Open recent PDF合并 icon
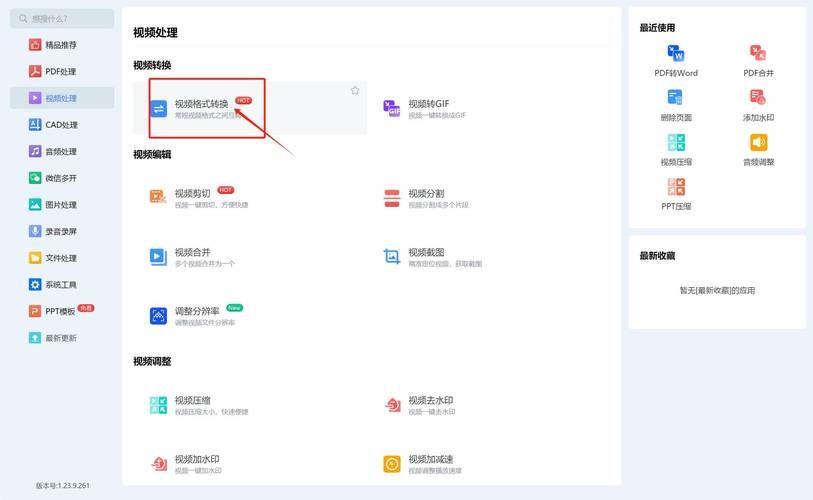Screen dimensions: 813x500 pyautogui.click(x=758, y=53)
